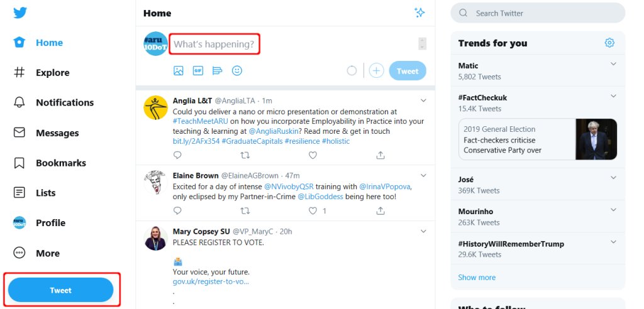Retweet Elaine Brown's tweet
Viewport: 644px width, 309px height.
[x=245, y=210]
